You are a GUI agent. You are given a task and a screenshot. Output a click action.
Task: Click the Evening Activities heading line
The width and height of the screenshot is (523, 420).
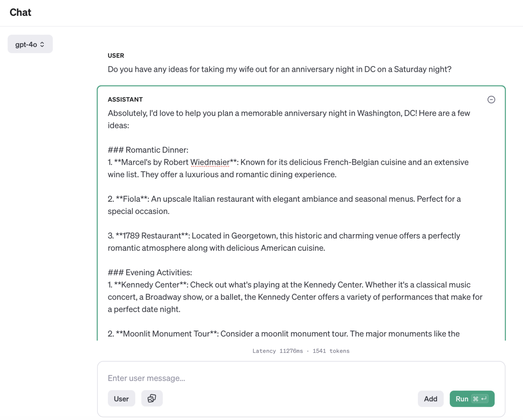pos(150,273)
